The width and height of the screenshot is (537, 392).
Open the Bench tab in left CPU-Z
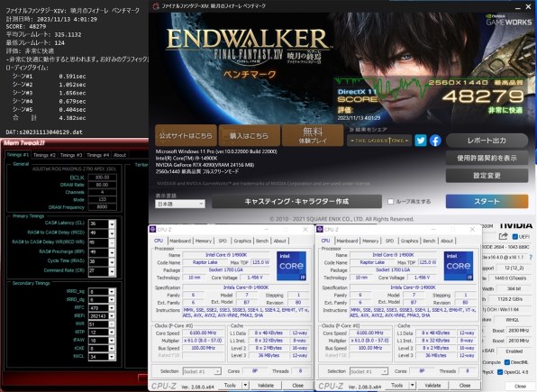262,241
